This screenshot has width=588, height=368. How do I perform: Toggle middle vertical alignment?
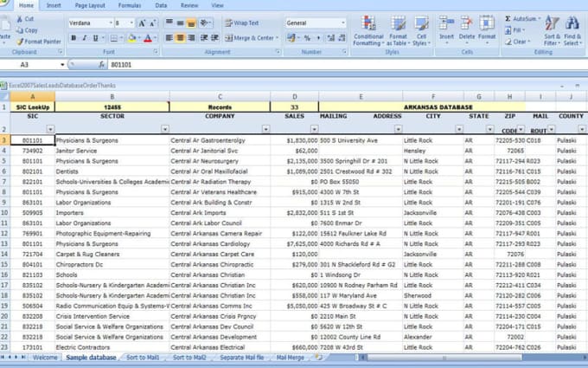[180, 23]
